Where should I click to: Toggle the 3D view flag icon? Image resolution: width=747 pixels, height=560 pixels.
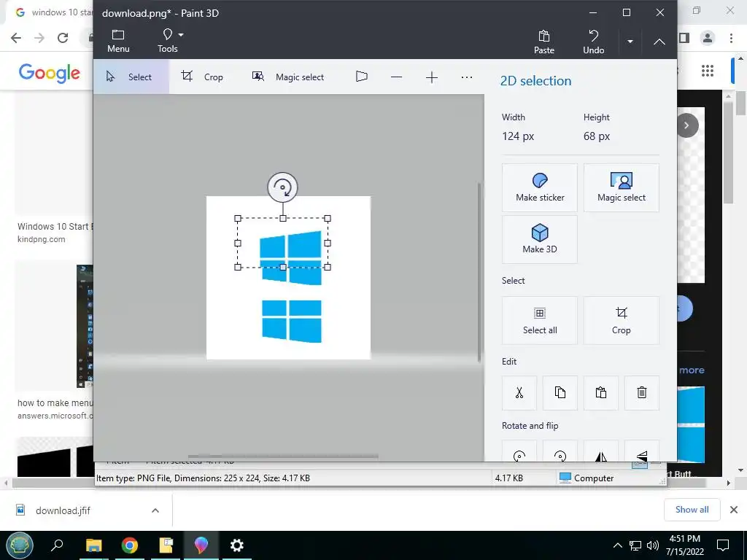(x=362, y=77)
